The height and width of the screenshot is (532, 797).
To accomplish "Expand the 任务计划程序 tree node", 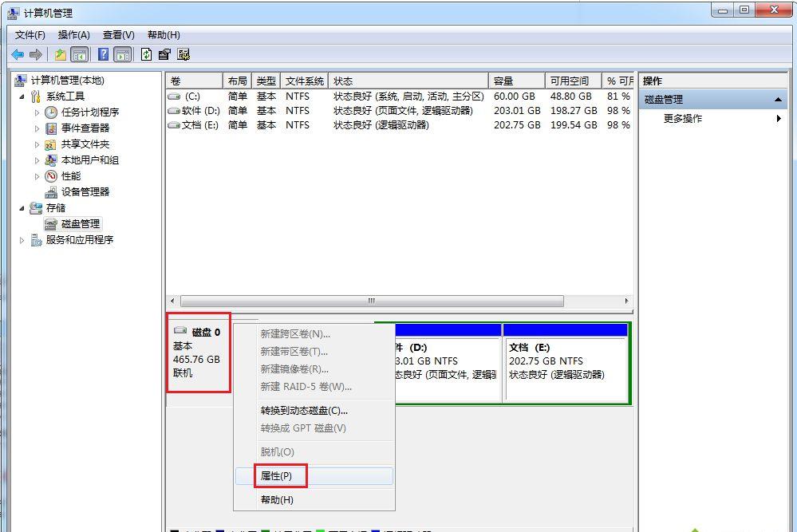I will [37, 112].
